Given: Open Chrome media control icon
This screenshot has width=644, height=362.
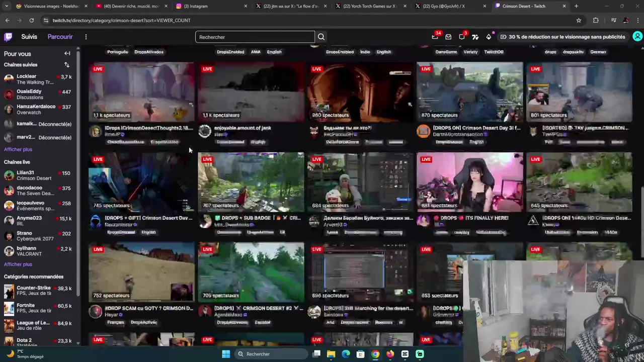Looking at the screenshot, I should point(613,20).
